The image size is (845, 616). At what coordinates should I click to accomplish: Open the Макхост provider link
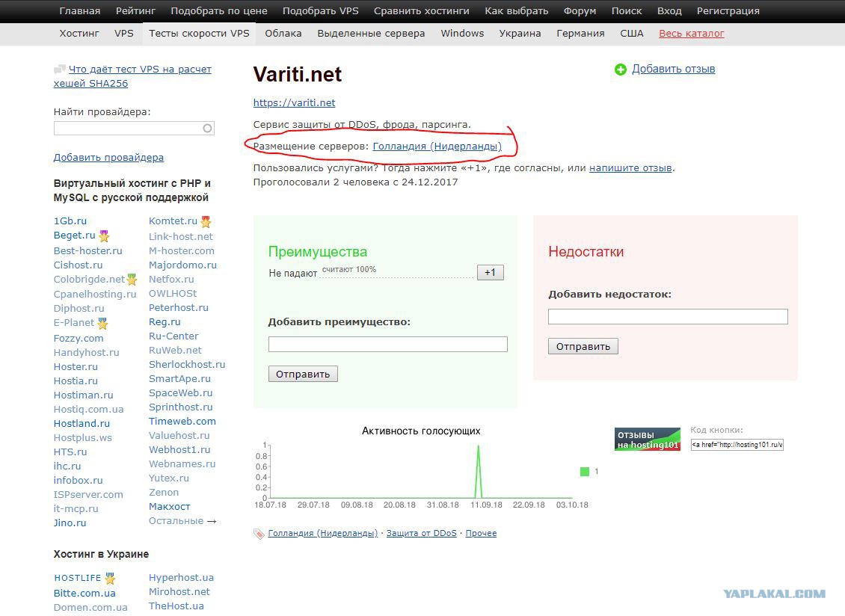(169, 507)
